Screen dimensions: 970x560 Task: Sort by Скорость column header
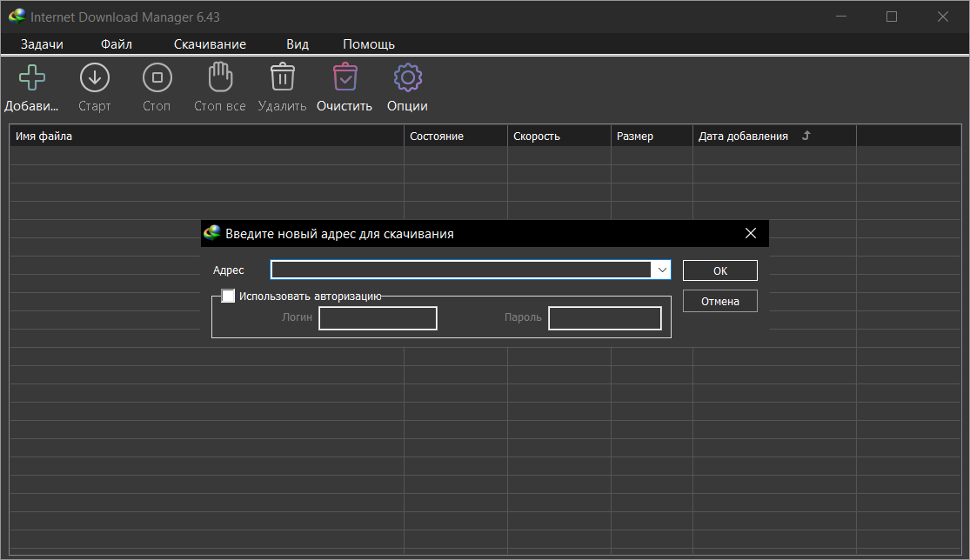coord(559,136)
